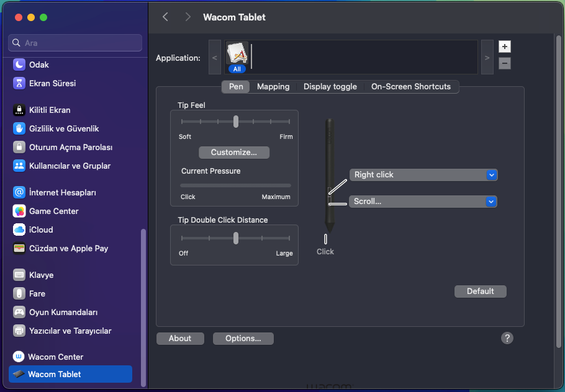Screen dimensions: 565x392
Task: Click the About button
Action: tap(180, 339)
